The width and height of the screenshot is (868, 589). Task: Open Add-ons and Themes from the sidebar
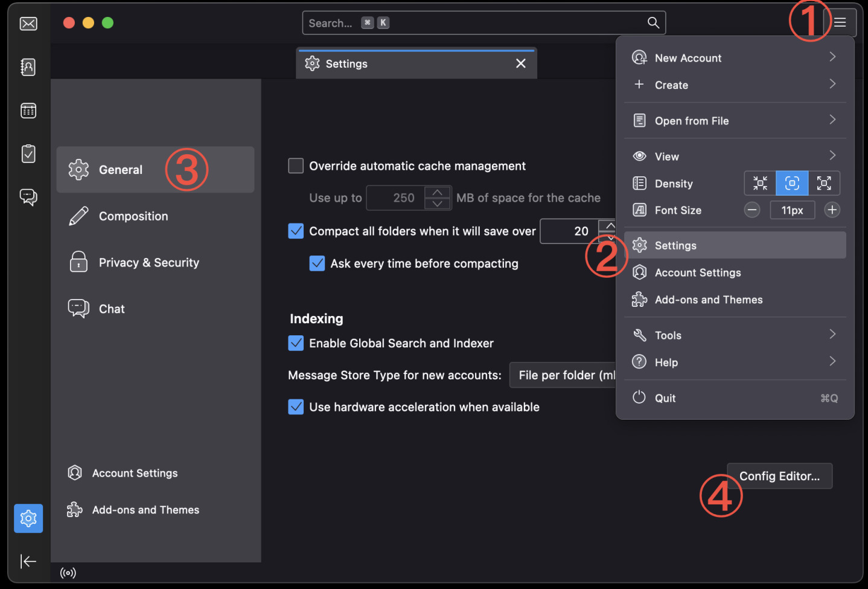coord(145,509)
